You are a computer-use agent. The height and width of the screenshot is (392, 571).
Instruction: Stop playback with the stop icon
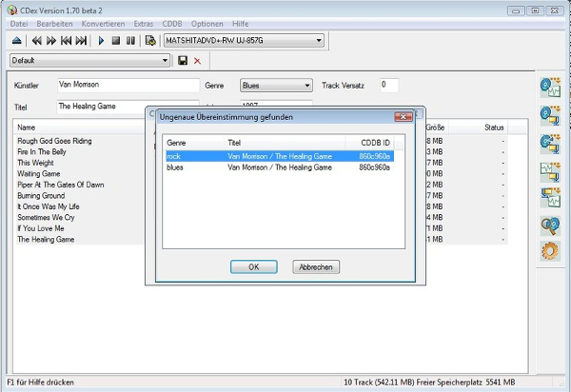(x=116, y=40)
